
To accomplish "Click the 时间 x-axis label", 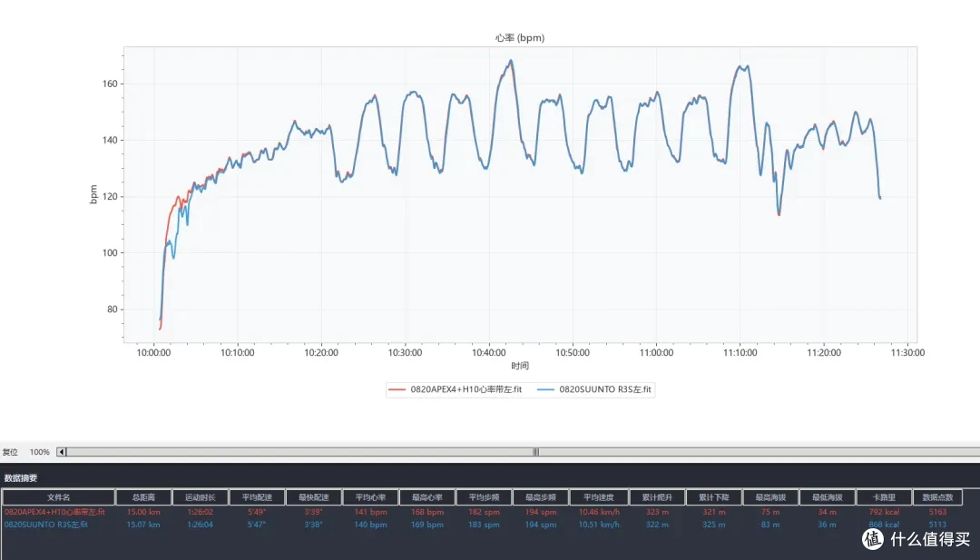I will point(520,366).
